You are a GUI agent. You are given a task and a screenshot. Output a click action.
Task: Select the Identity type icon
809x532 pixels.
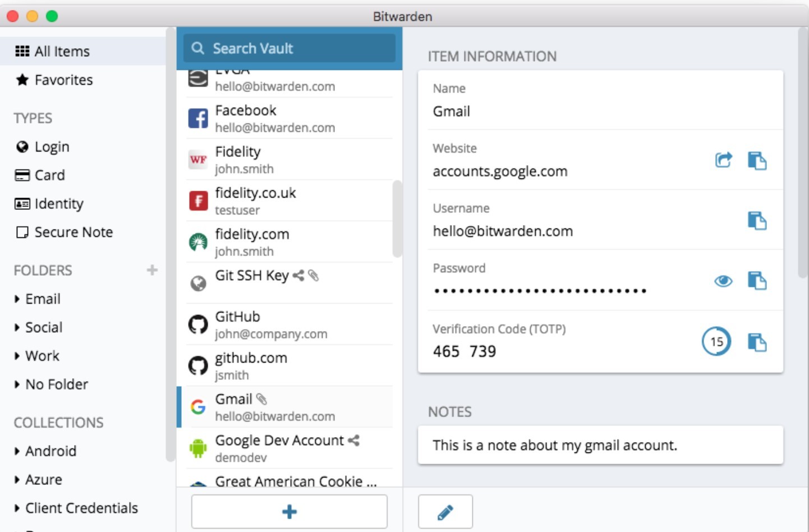[22, 204]
